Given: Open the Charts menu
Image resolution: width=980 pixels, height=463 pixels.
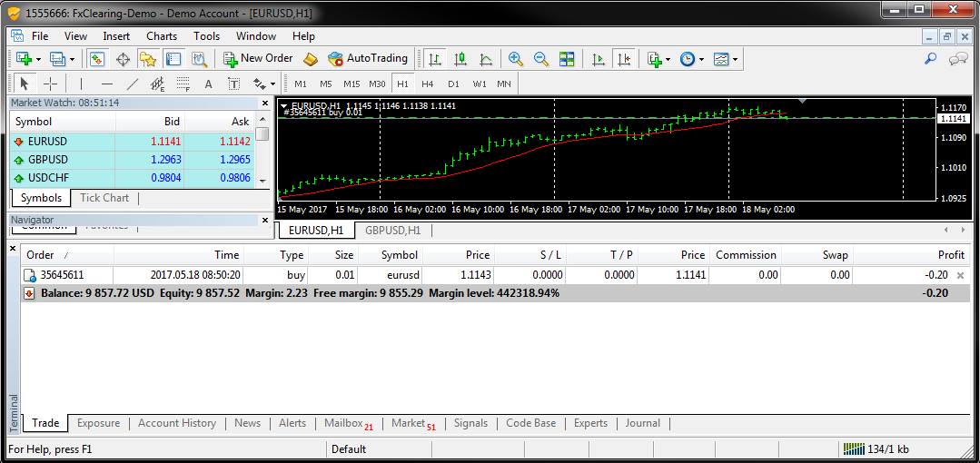Looking at the screenshot, I should coord(162,36).
